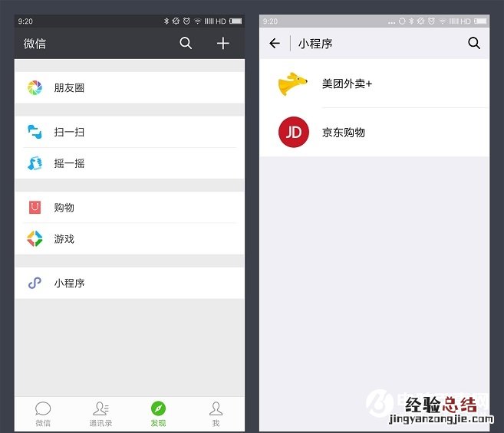Select the 小程序 label in discover list
Viewport: 504px width, 433px height.
pos(69,283)
